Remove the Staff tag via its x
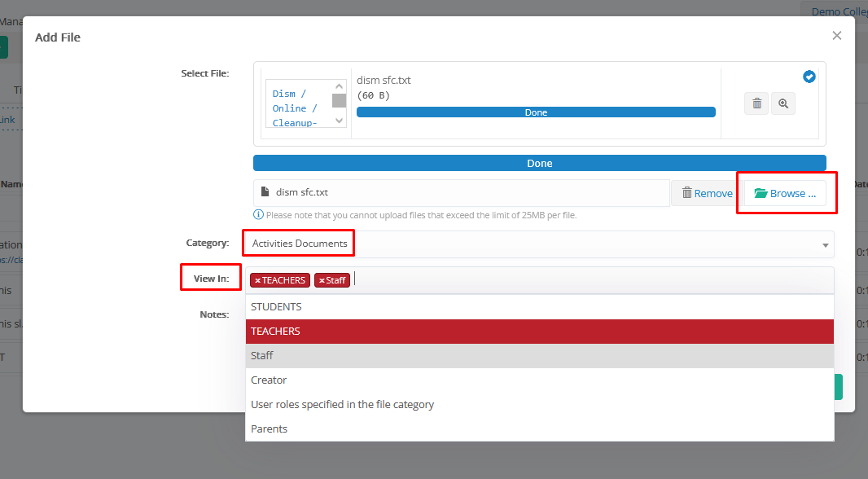 [x=322, y=280]
